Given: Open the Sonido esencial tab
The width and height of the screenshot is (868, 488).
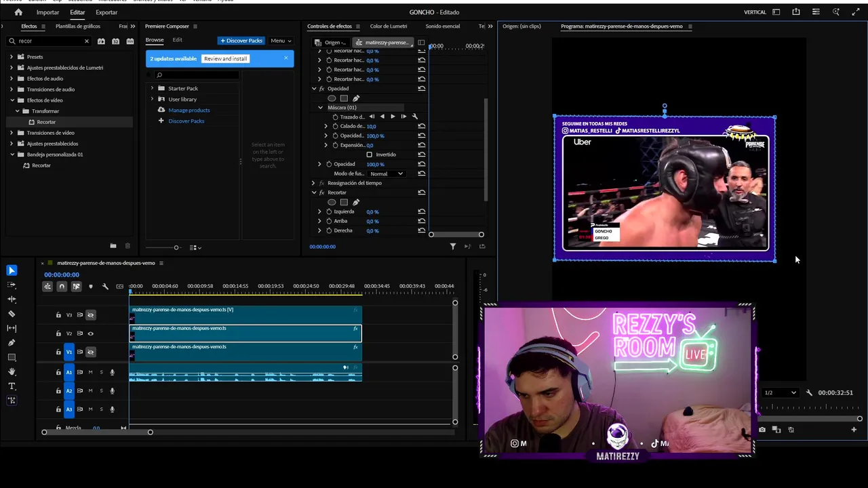Looking at the screenshot, I should click(443, 26).
